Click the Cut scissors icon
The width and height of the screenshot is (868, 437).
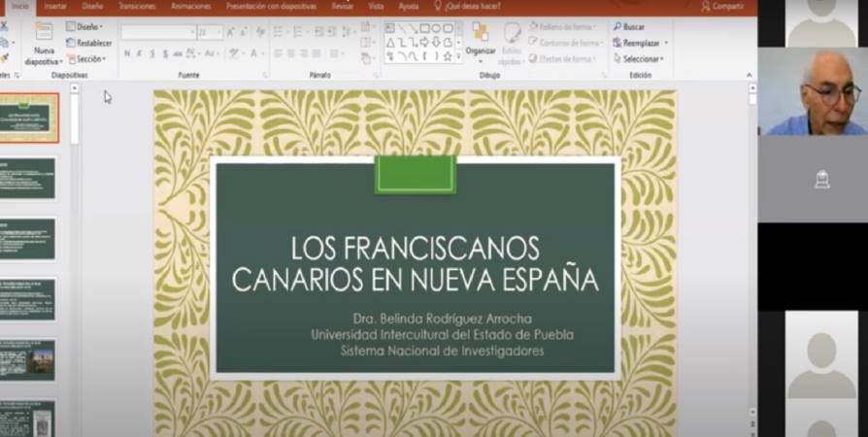point(4,26)
